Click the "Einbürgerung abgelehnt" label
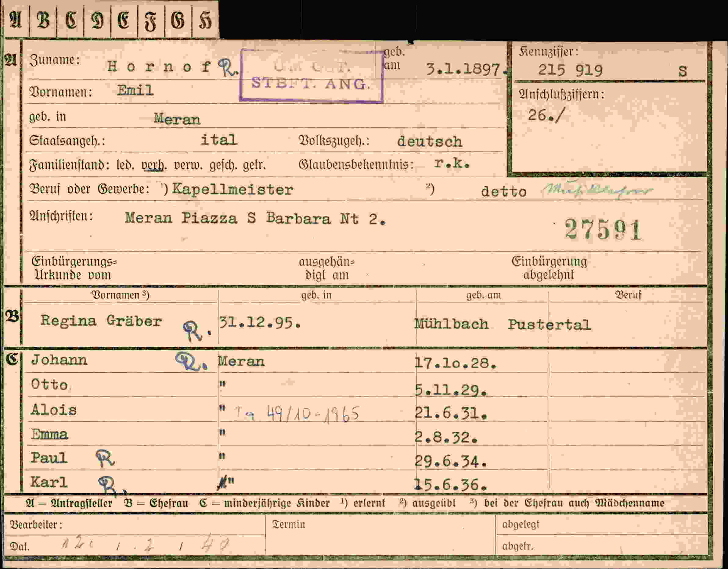728x569 pixels. tap(549, 268)
